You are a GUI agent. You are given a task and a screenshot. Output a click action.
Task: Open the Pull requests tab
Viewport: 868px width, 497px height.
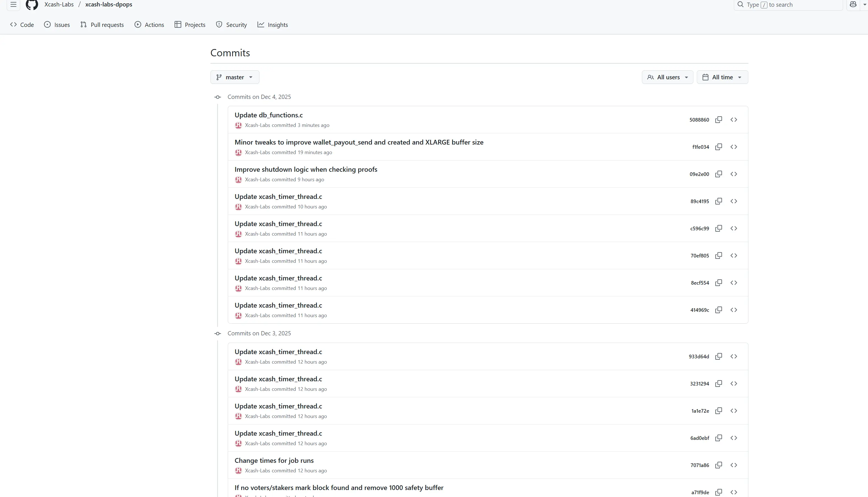102,25
